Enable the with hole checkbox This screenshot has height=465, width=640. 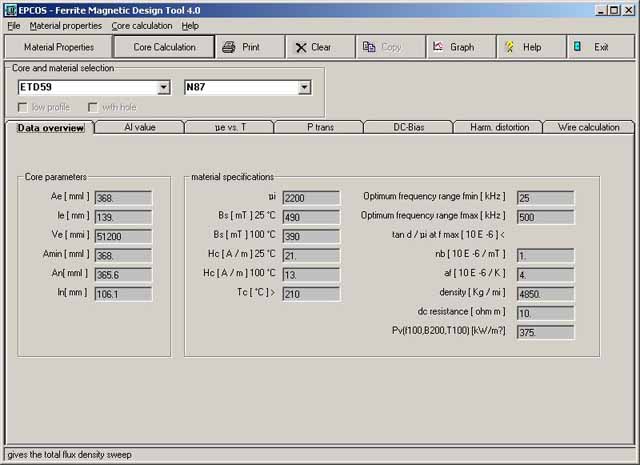pyautogui.click(x=93, y=107)
